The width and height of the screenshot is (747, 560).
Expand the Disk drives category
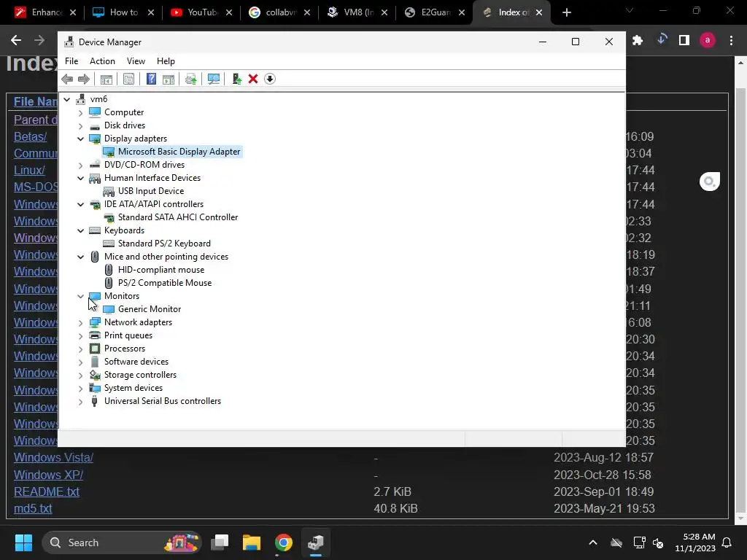pyautogui.click(x=80, y=125)
